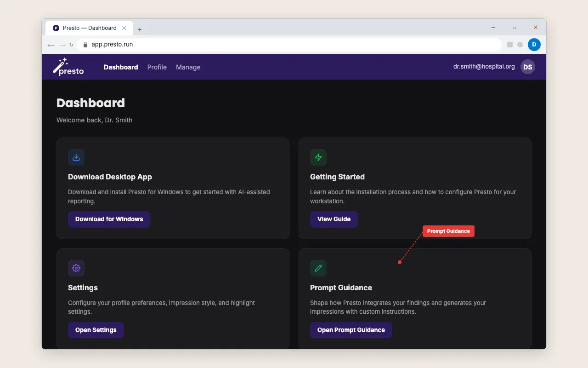
Task: Click the Open Prompt Guidance button
Action: click(x=351, y=330)
